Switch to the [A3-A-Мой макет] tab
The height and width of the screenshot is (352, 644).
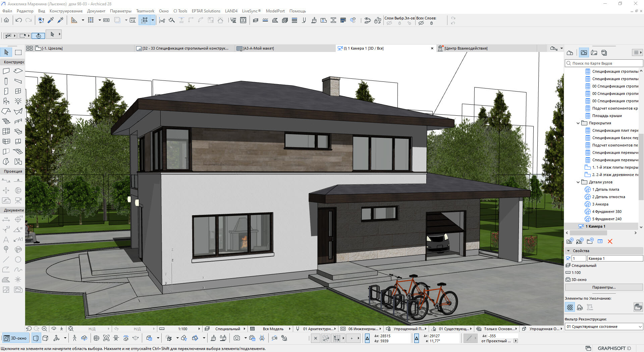tap(258, 48)
